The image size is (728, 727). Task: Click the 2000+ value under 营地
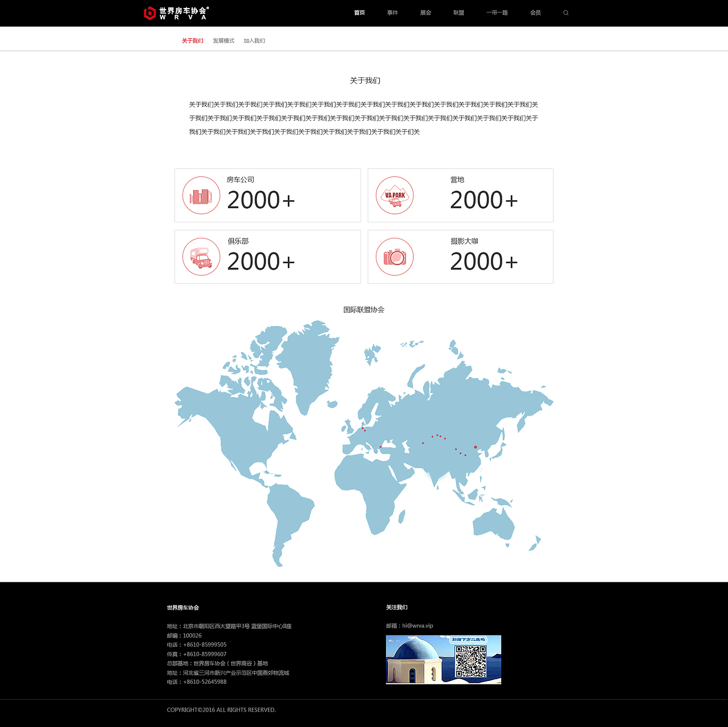click(484, 200)
